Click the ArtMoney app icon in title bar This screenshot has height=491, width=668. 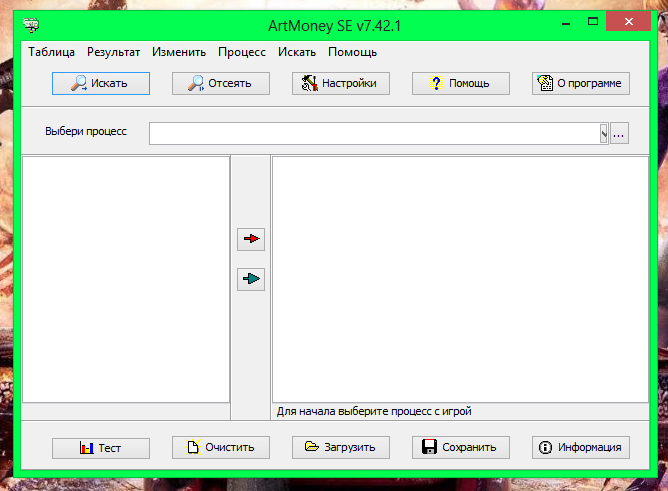(31, 25)
